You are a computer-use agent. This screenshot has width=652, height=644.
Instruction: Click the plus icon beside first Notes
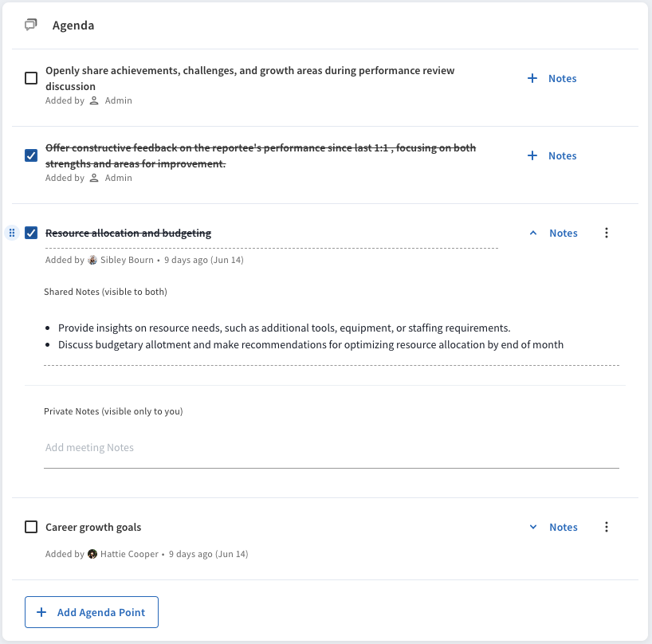tap(532, 78)
